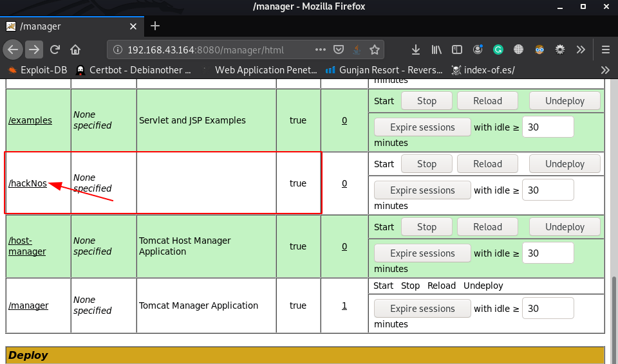This screenshot has height=364, width=618.
Task: Open a new tab with plus button
Action: (155, 26)
